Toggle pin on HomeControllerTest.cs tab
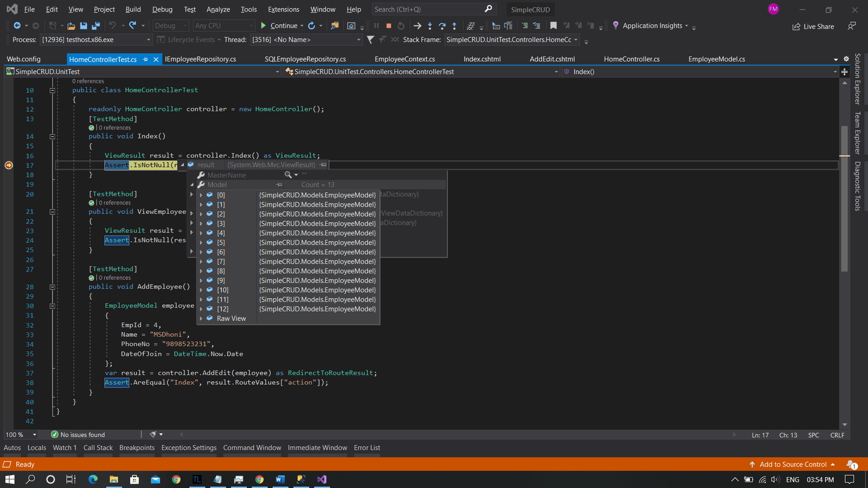Viewport: 868px width, 488px height. click(x=145, y=60)
